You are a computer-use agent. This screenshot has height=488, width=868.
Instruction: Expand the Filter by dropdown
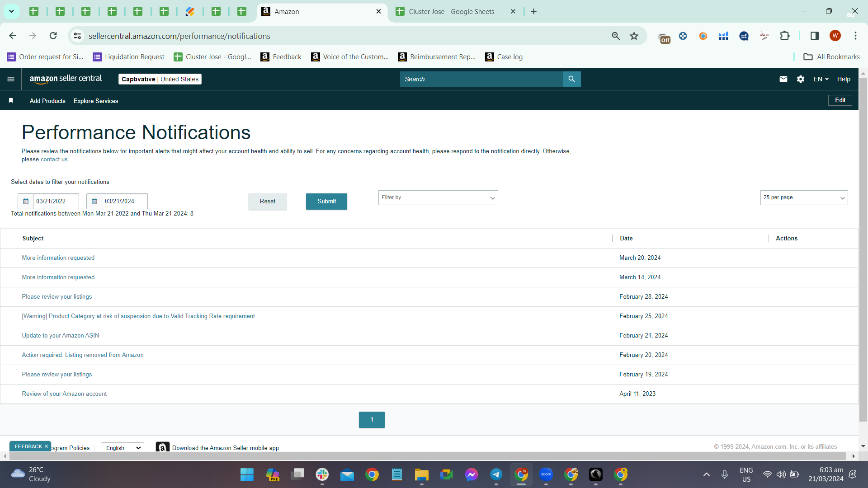(x=438, y=198)
